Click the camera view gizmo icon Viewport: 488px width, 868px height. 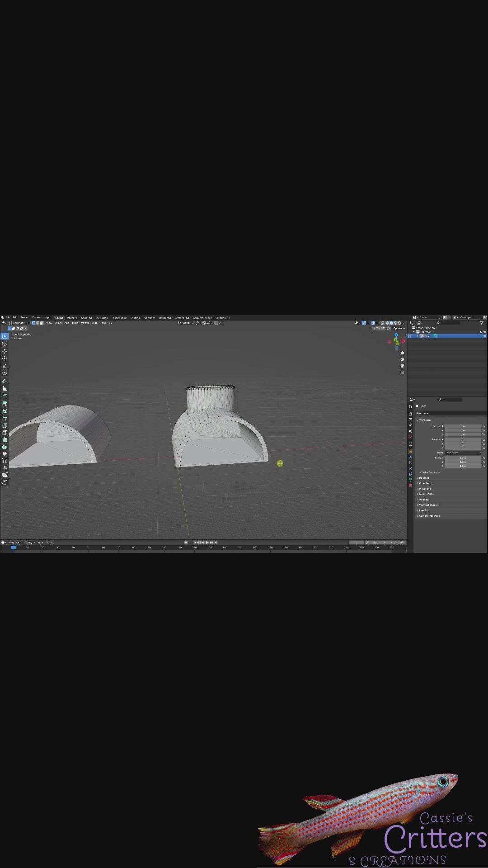pyautogui.click(x=402, y=366)
